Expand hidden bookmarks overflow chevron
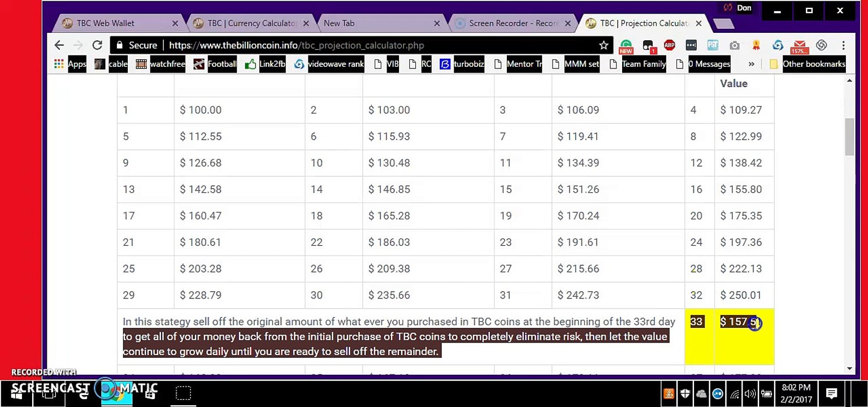 coord(751,64)
